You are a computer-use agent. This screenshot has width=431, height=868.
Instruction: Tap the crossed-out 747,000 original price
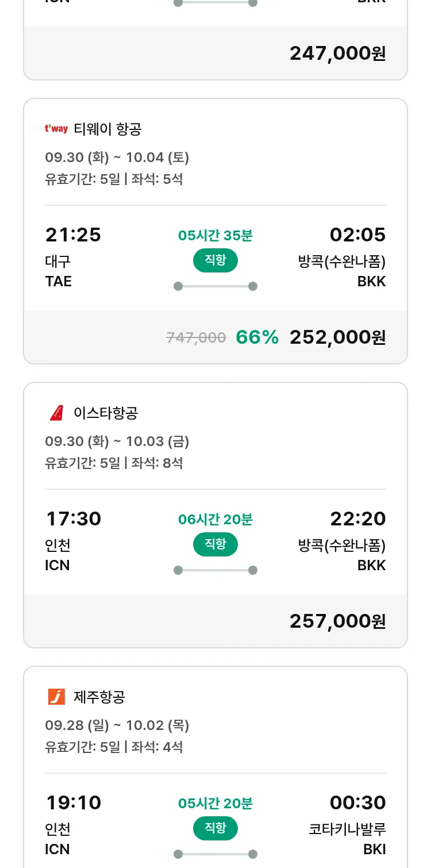(x=196, y=338)
